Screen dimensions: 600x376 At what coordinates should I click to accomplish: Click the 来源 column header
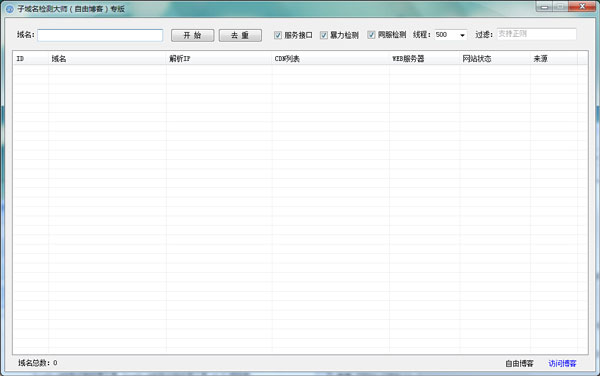(x=554, y=59)
